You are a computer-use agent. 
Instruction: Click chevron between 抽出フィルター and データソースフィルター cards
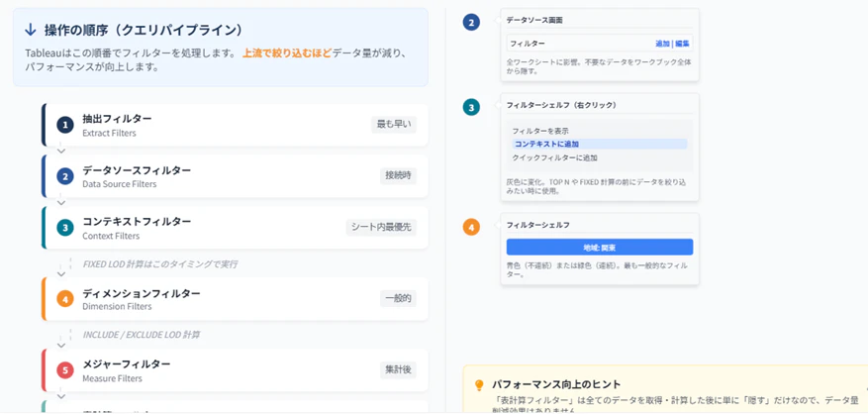[61, 151]
